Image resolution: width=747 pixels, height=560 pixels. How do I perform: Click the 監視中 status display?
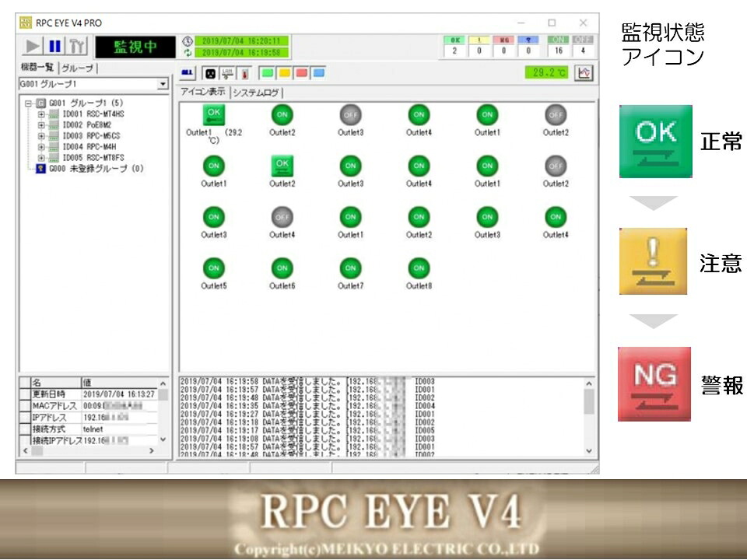[135, 47]
